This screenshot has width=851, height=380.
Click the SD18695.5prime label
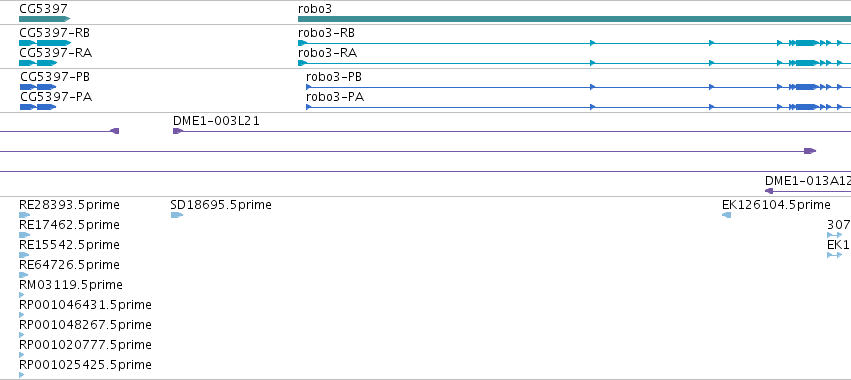click(x=221, y=205)
